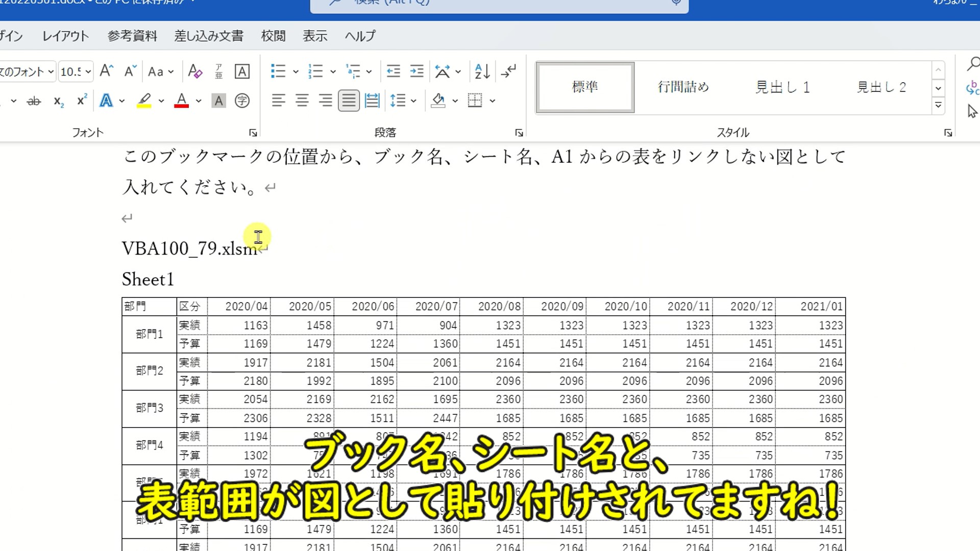Image resolution: width=980 pixels, height=551 pixels.
Task: Open the 差し込み文書 ribbon tab
Action: 209,36
